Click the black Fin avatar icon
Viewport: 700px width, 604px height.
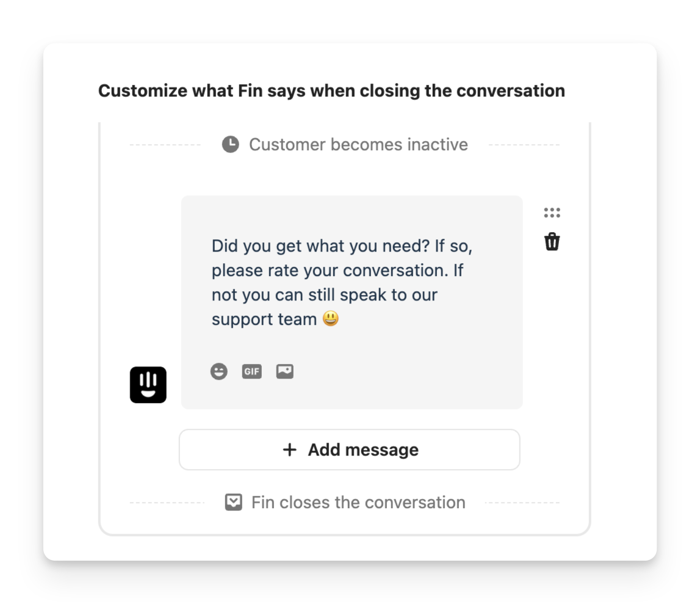(148, 385)
